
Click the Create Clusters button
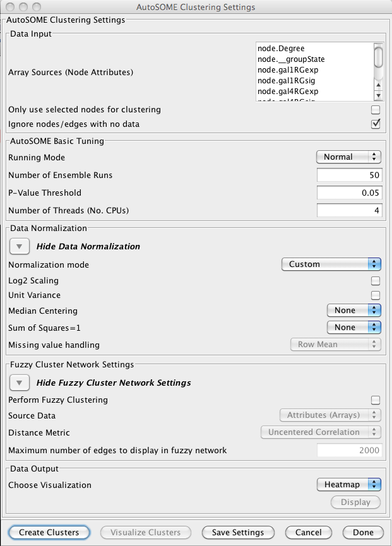pos(49,533)
